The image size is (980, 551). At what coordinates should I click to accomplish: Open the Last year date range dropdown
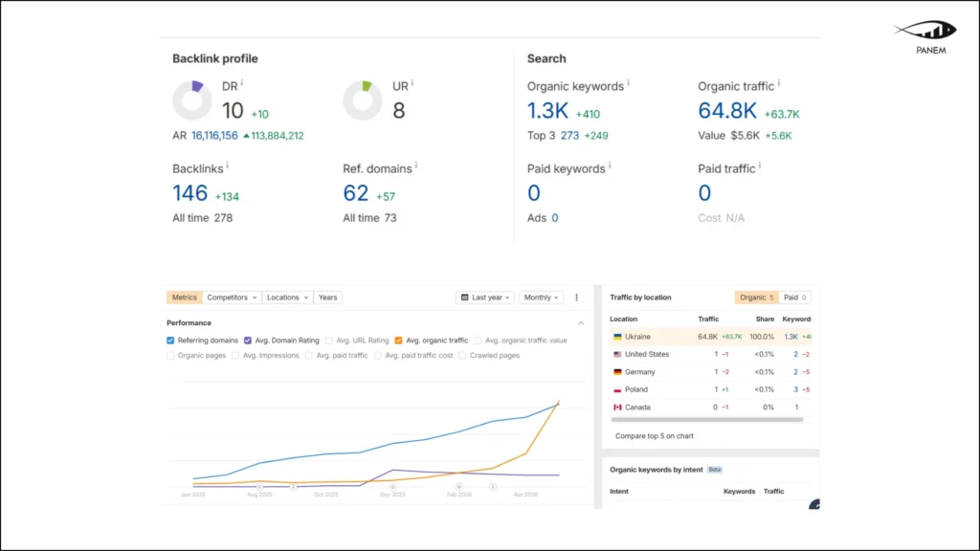tap(485, 298)
